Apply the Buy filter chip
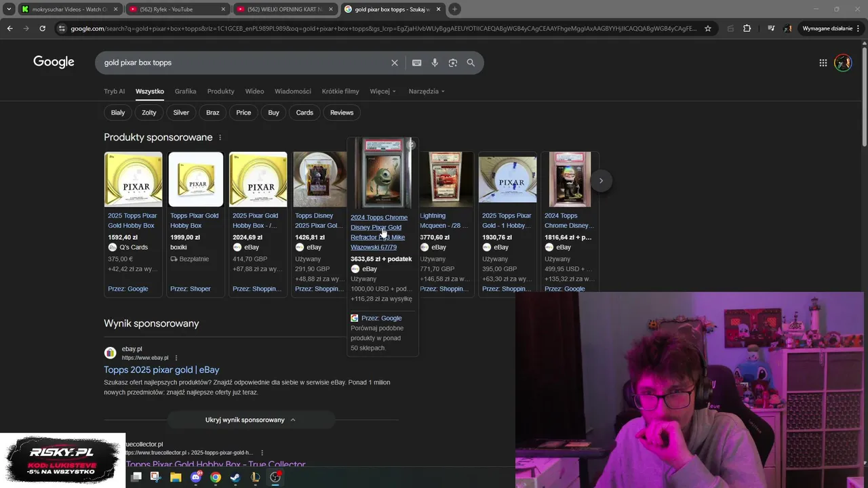 273,113
